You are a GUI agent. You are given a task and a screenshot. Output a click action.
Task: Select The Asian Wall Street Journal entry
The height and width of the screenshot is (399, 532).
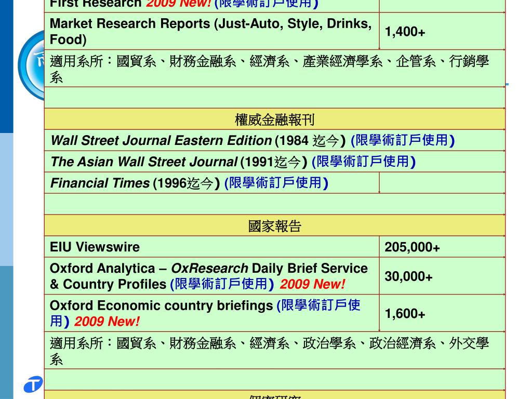click(x=275, y=162)
